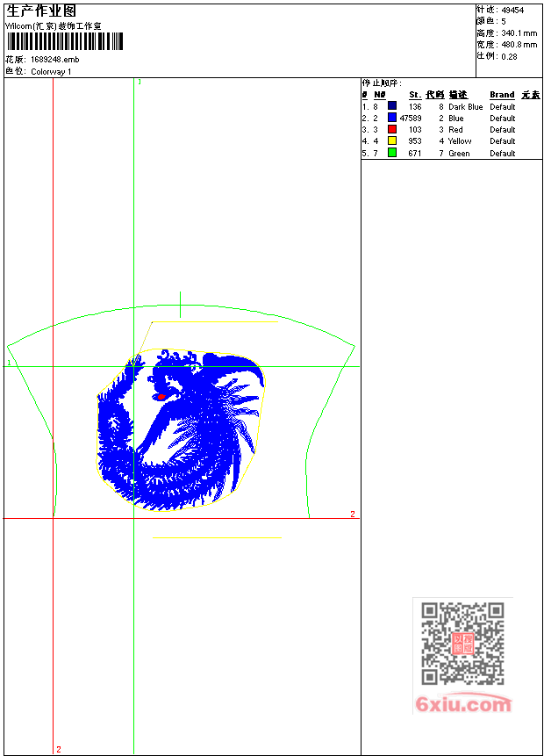The width and height of the screenshot is (544, 756).
Task: Choose the Yellow color swatch
Action: click(x=392, y=140)
